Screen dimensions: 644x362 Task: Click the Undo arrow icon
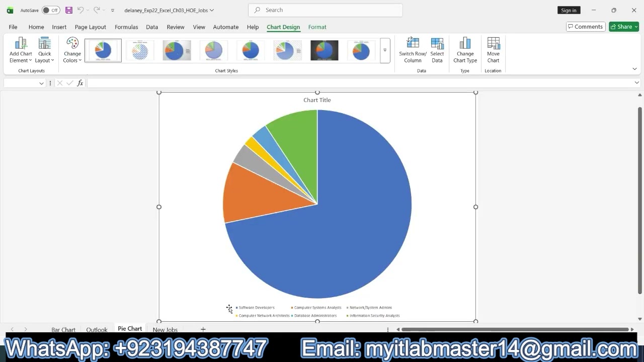pos(80,10)
